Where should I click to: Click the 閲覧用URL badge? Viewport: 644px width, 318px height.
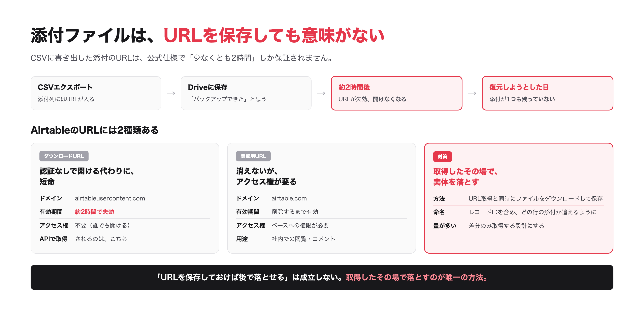click(253, 156)
